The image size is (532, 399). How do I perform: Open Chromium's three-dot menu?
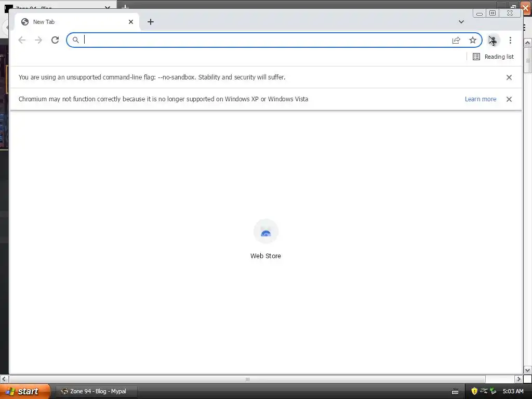point(510,40)
